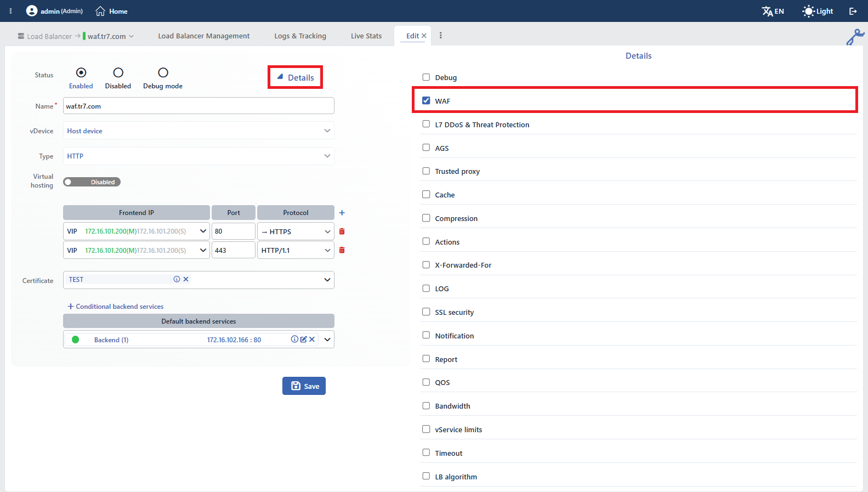Select the Debug mode status radio
Viewport: 868px width, 492px height.
pyautogui.click(x=163, y=72)
